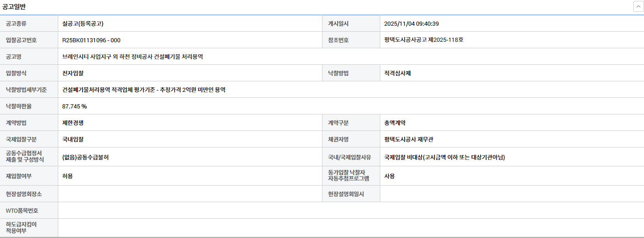Click the (없음)공동수급불허 value
This screenshot has width=644, height=238.
[85, 158]
